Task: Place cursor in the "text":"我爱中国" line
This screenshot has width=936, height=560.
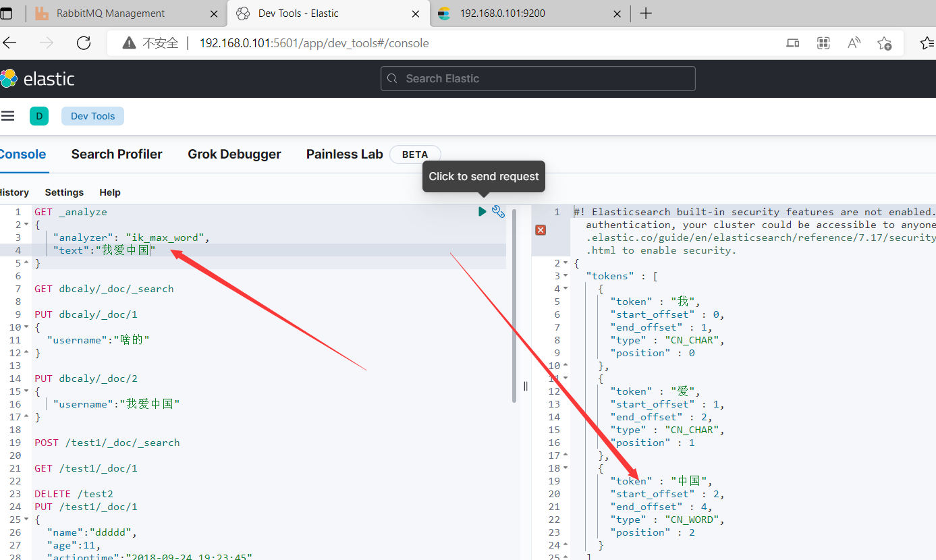Action: pos(104,250)
